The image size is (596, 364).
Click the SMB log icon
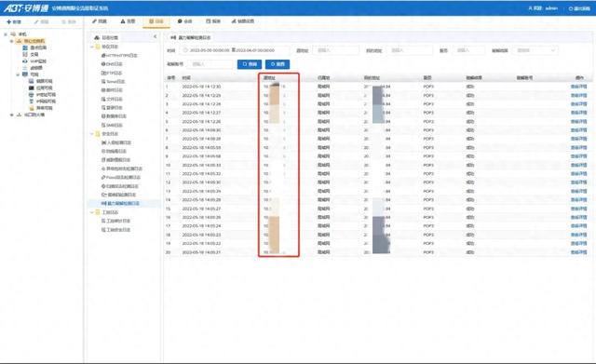pyautogui.click(x=103, y=125)
